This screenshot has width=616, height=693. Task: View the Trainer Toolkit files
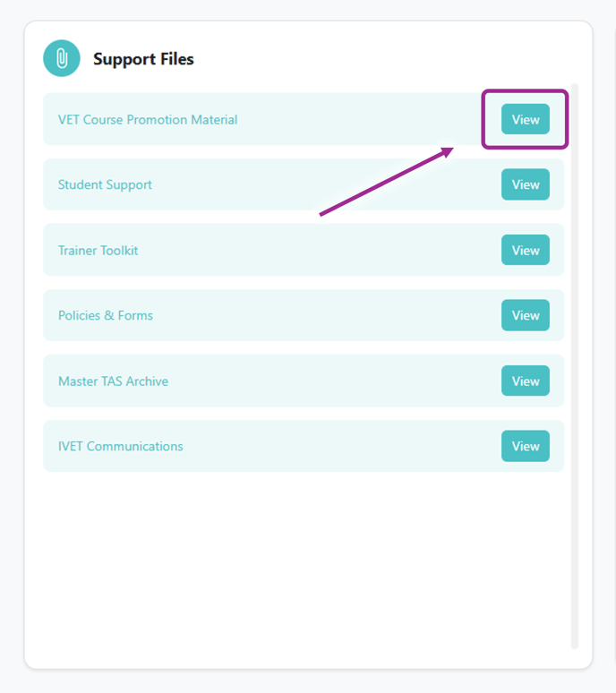coord(525,250)
